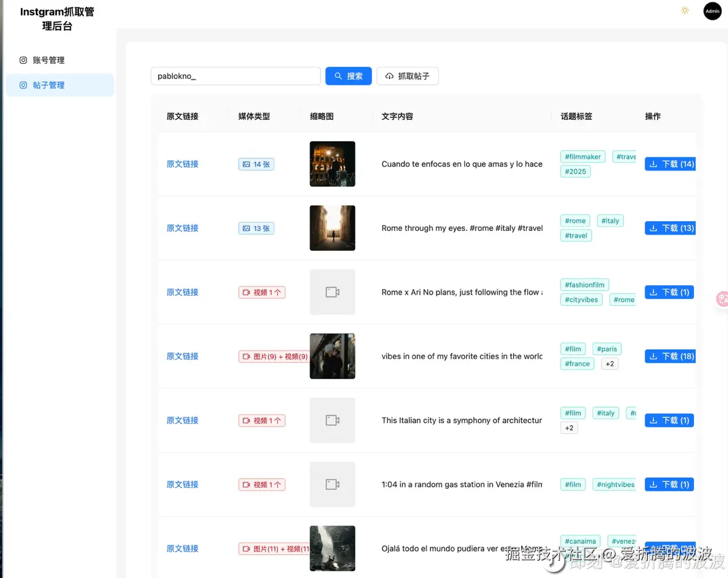Click the magnifier icon inside the 搜索 button
The width and height of the screenshot is (728, 578).
(x=337, y=75)
